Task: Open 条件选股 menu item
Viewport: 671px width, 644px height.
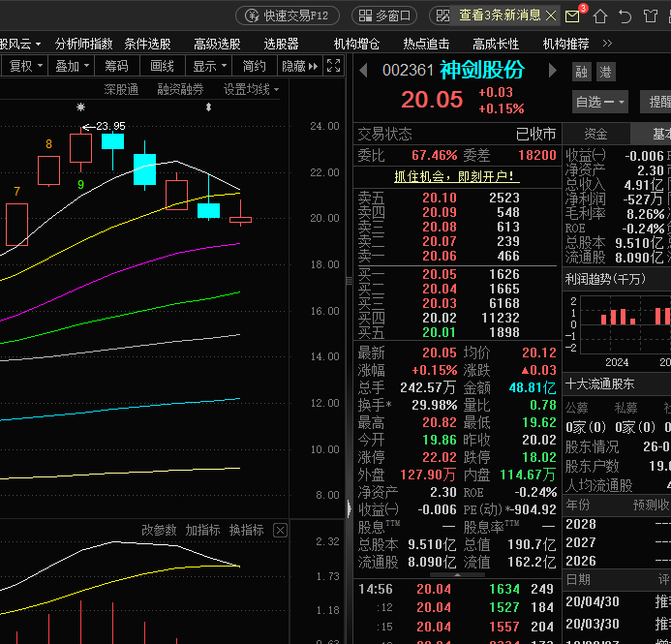Action: tap(147, 44)
